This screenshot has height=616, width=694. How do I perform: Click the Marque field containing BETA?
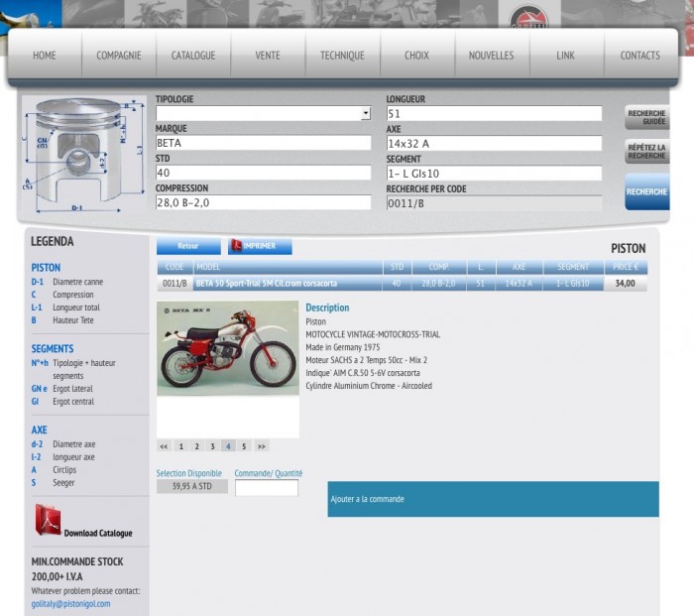263,143
